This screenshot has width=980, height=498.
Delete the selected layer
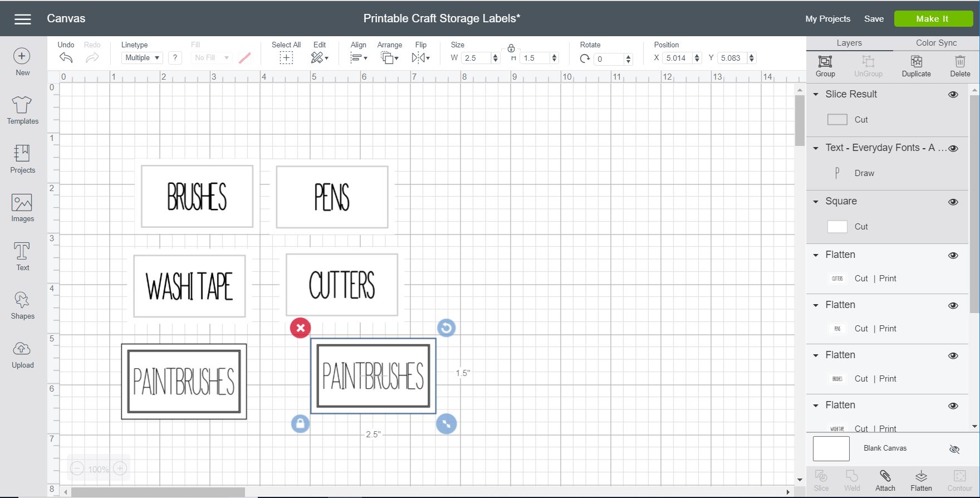click(x=960, y=66)
